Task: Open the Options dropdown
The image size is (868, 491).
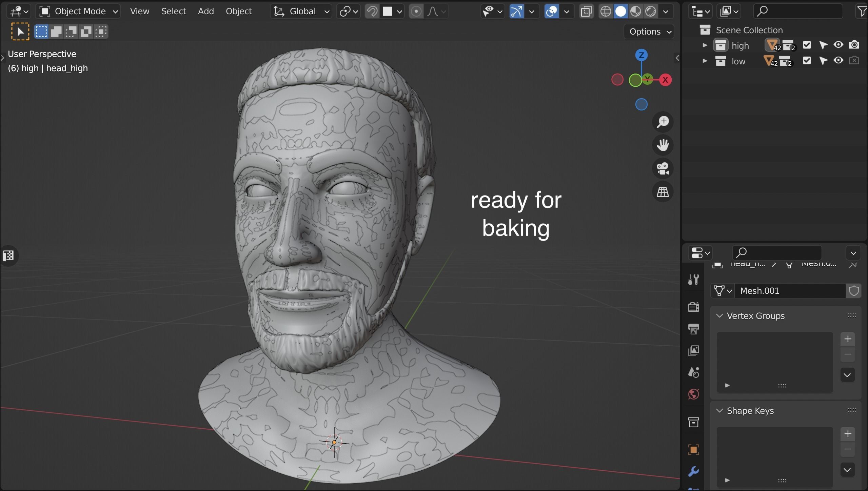Action: click(649, 32)
